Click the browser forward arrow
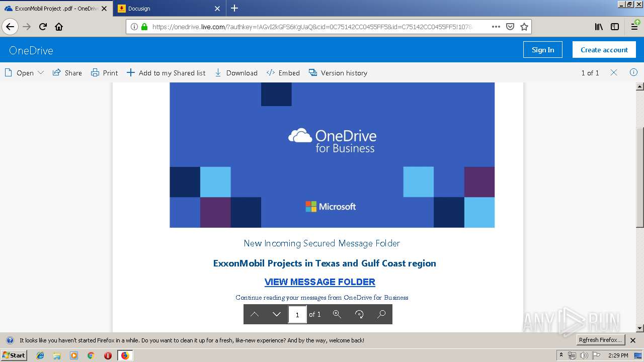Viewport: 644px width, 362px height. pyautogui.click(x=27, y=27)
